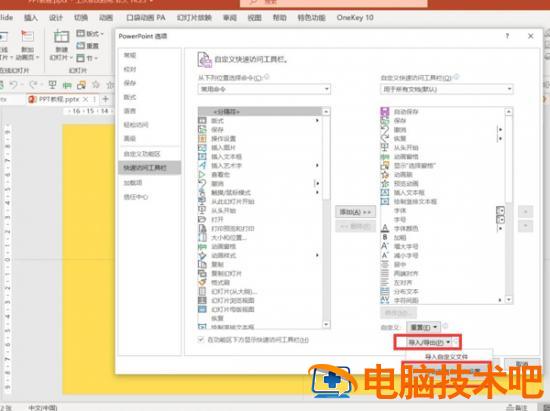The height and width of the screenshot is (411, 550).
Task: Select 打印预览和打印 icon in left list
Action: 202,229
